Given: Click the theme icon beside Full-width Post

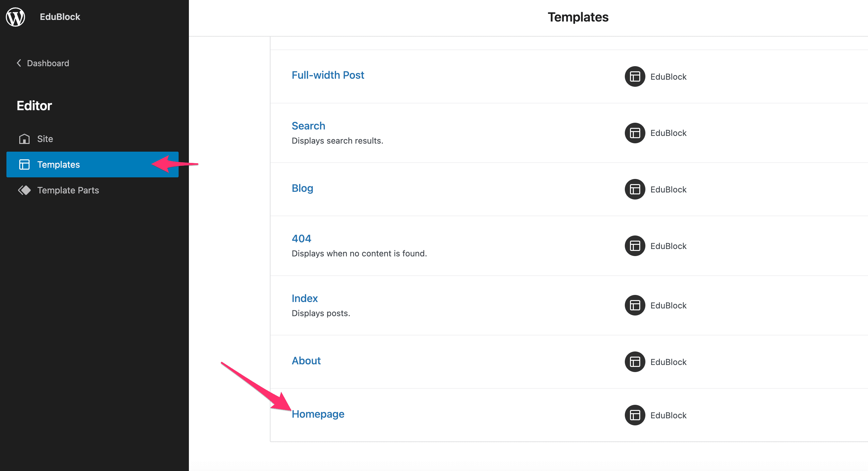Looking at the screenshot, I should tap(635, 76).
